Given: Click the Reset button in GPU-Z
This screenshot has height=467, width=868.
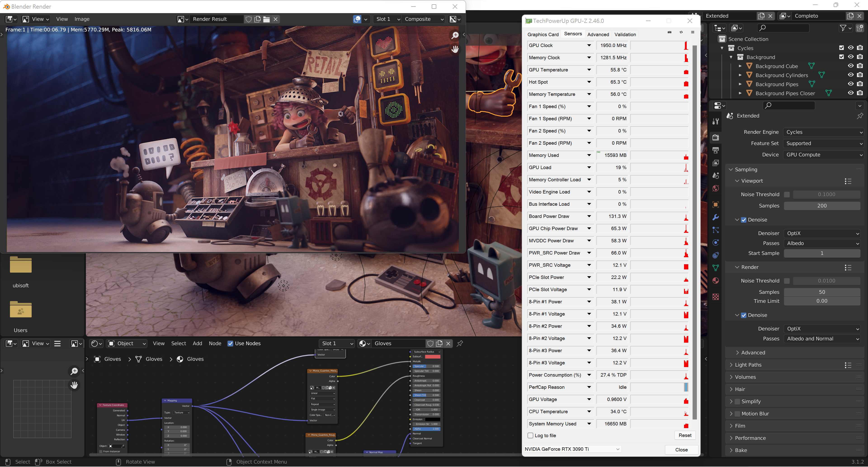Looking at the screenshot, I should pos(685,435).
